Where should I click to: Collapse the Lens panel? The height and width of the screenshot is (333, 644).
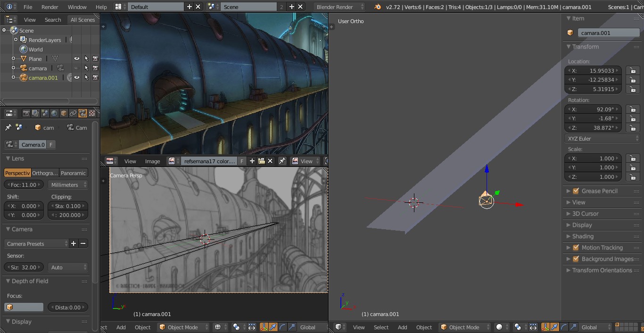8,158
